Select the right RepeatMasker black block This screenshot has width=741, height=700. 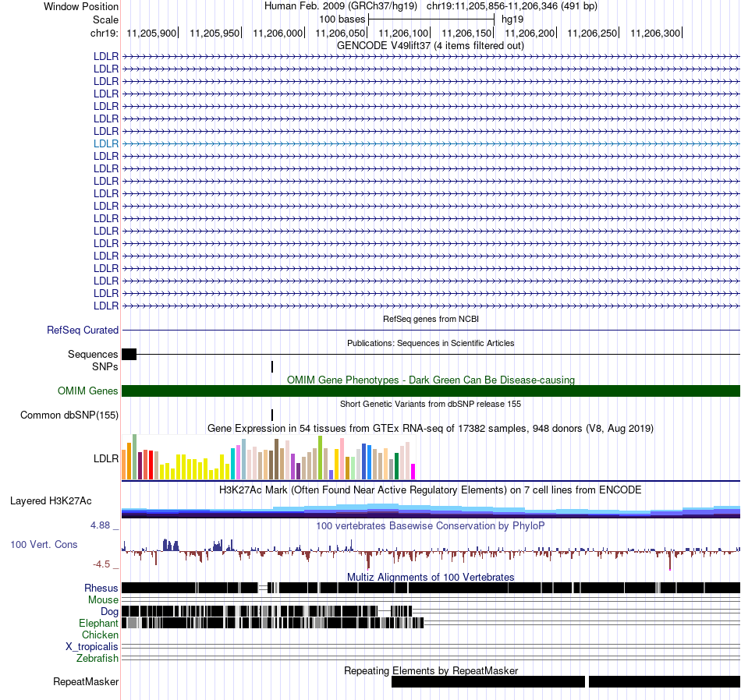tap(665, 681)
